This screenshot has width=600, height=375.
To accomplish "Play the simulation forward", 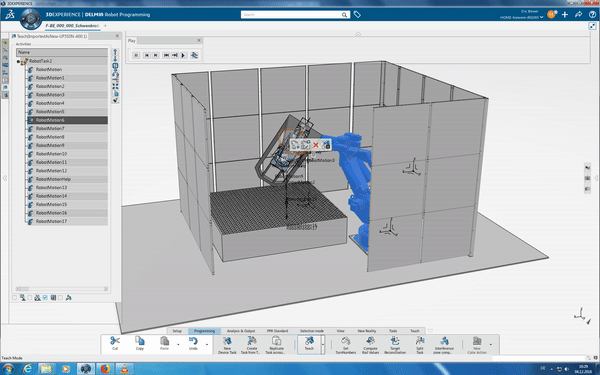I will [x=183, y=55].
